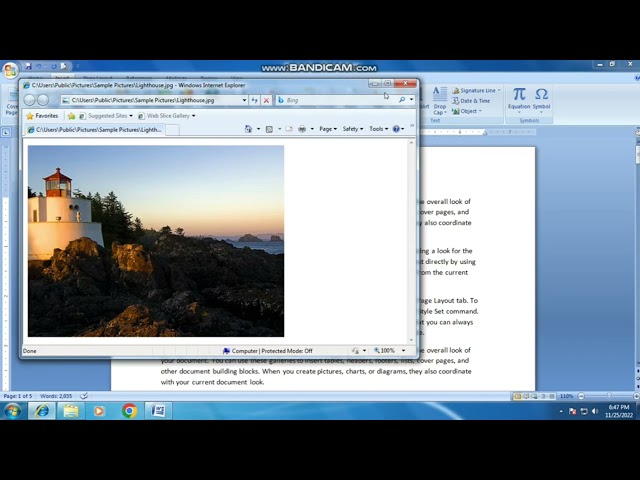Open the Tools menu in Internet Explorer

click(x=378, y=129)
